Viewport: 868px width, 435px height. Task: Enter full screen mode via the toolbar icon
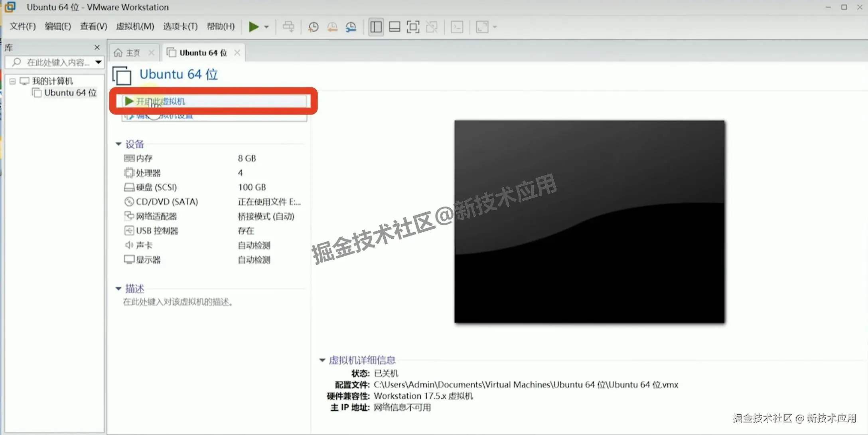pyautogui.click(x=413, y=26)
